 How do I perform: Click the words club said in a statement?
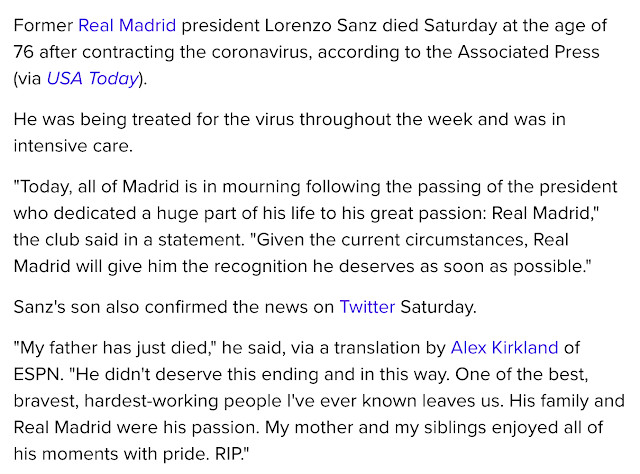click(x=143, y=240)
